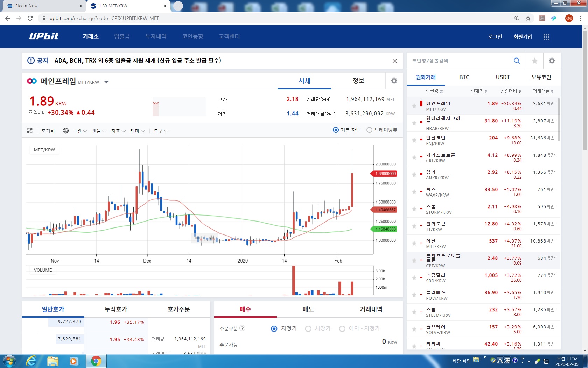Screen dimensions: 588x368
Task: Open the 고객센터 menu
Action: [229, 36]
